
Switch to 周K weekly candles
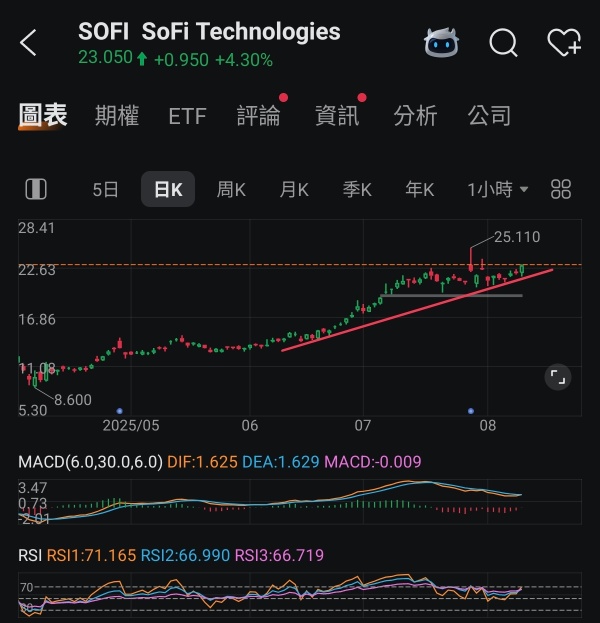[231, 190]
